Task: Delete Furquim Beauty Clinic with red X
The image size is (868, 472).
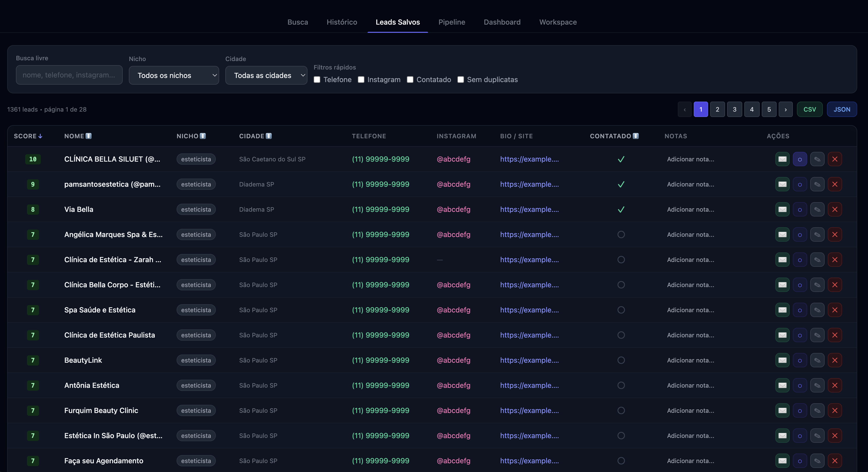Action: pos(835,410)
